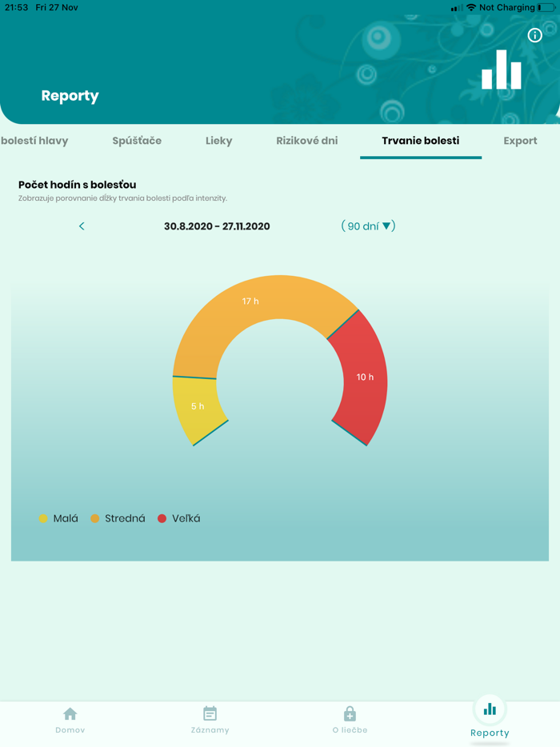Open the Domov home icon
Viewport: 560px width, 747px height.
(x=70, y=713)
